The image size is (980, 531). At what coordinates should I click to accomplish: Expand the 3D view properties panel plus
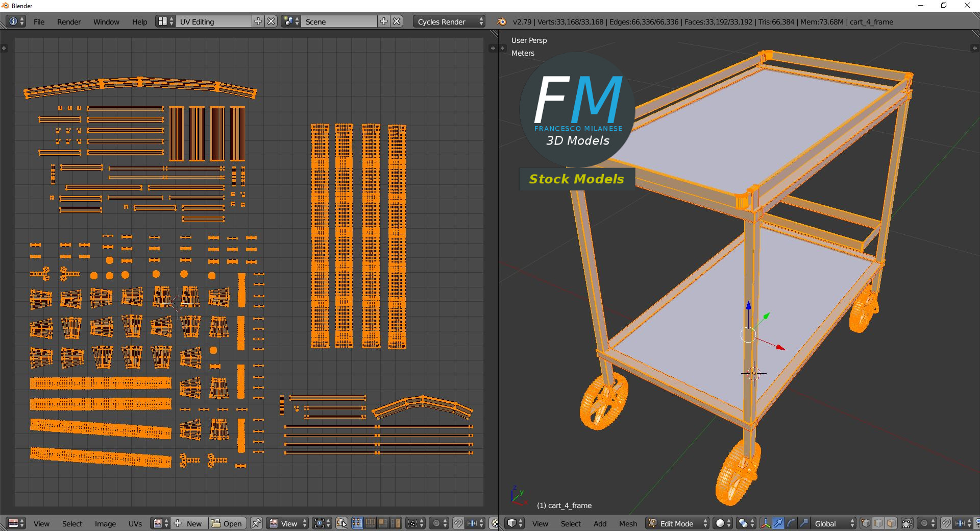coord(974,48)
